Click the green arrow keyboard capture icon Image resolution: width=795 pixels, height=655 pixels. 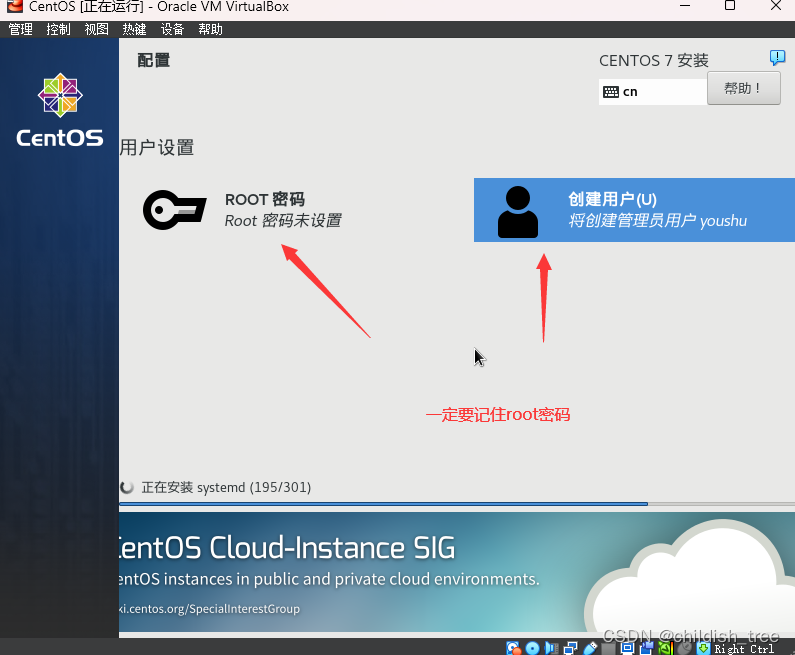click(x=704, y=648)
